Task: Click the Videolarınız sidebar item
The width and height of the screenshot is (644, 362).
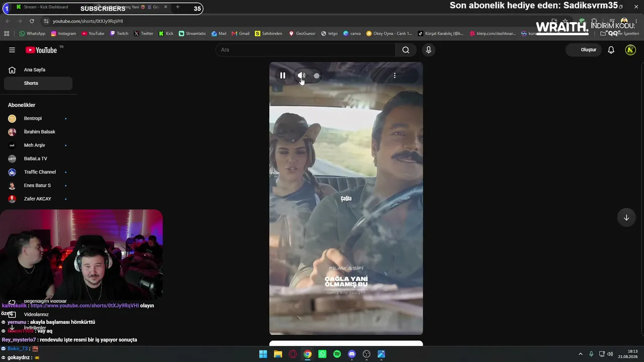Action: 36,314
